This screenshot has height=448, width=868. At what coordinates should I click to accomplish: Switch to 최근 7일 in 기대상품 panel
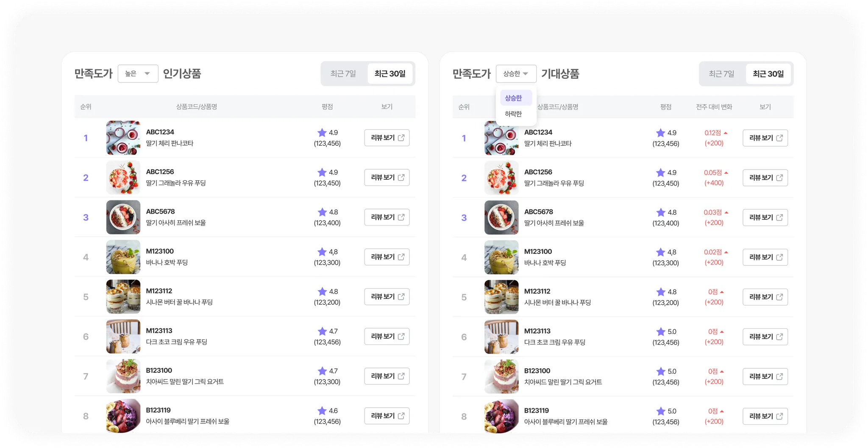point(721,74)
